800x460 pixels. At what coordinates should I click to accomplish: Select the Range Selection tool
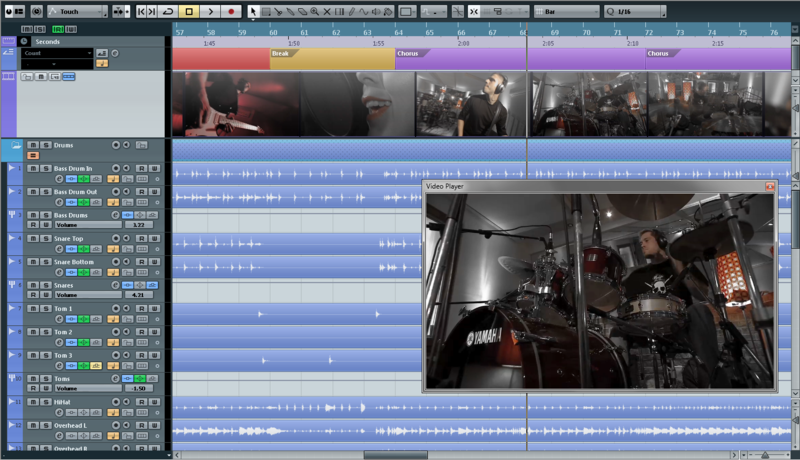click(x=266, y=11)
